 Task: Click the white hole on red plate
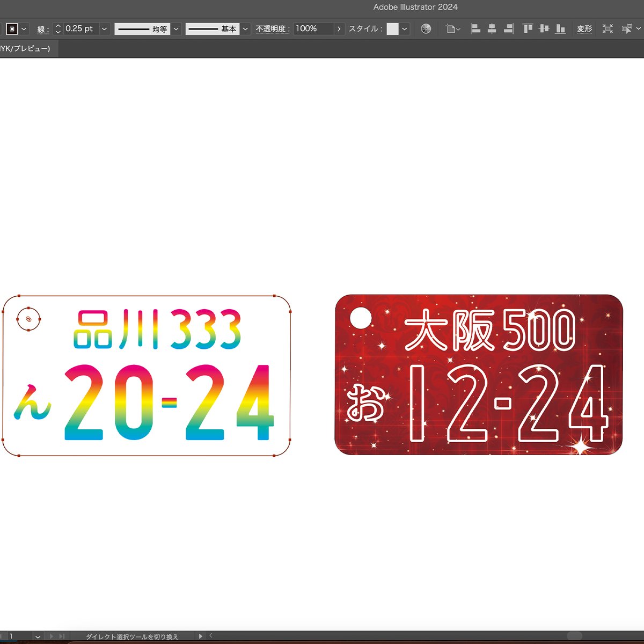point(360,317)
